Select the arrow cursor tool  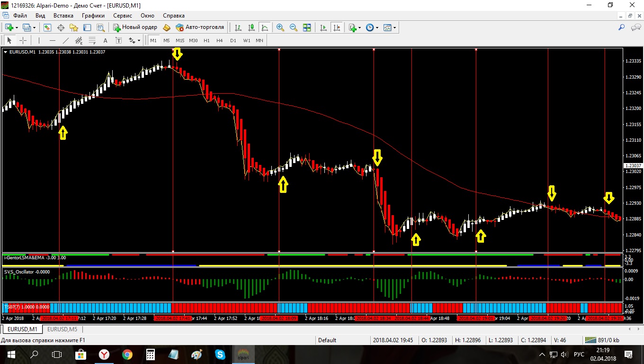point(9,40)
